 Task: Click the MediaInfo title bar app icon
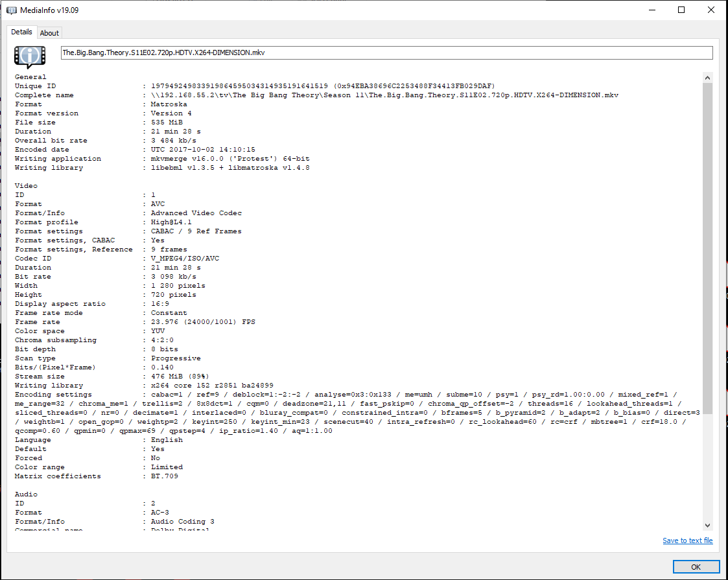point(11,10)
